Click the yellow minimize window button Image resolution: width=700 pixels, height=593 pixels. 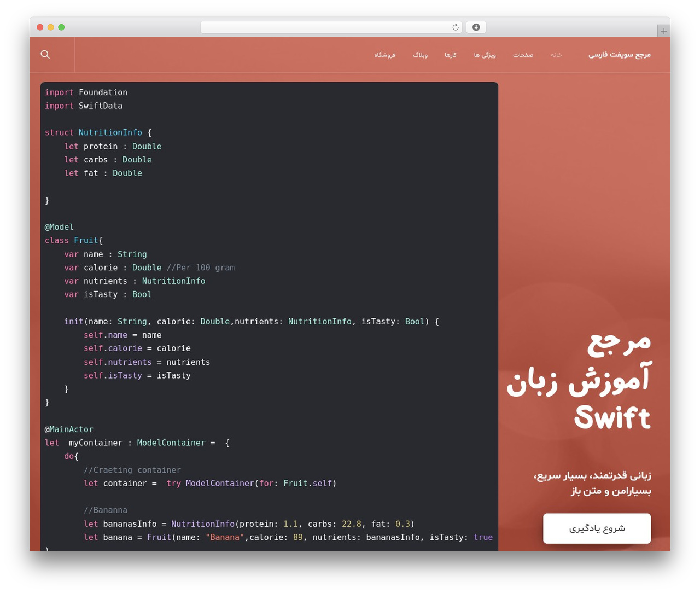point(51,27)
